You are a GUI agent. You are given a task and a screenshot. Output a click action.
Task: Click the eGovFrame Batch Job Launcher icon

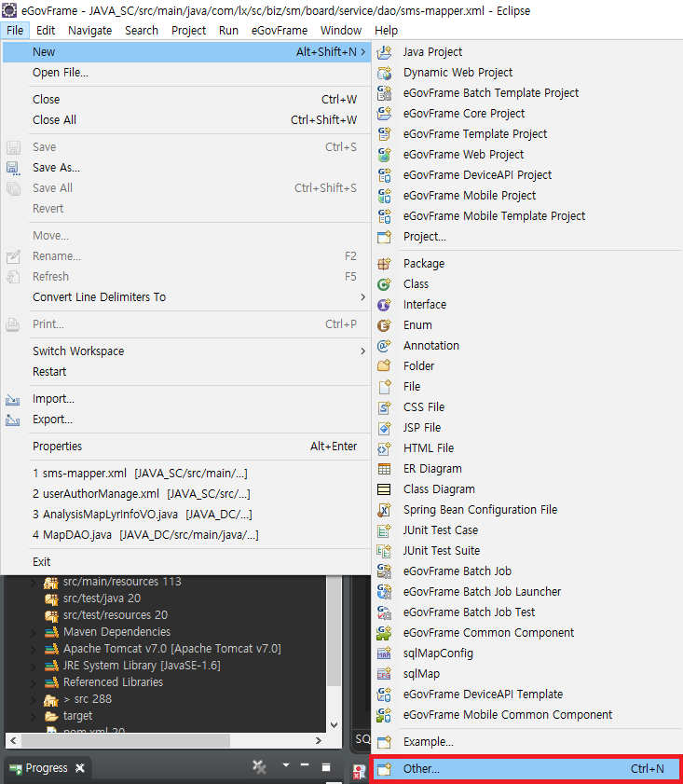click(x=384, y=592)
